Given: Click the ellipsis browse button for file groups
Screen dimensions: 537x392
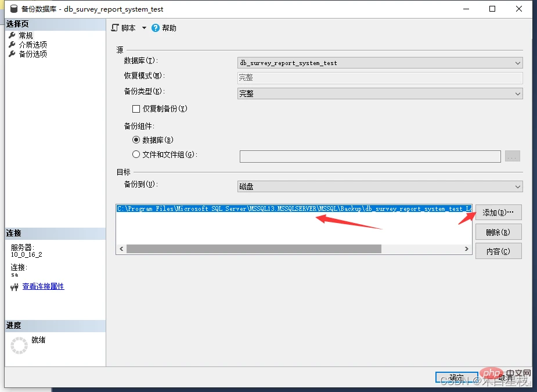Looking at the screenshot, I should click(513, 156).
